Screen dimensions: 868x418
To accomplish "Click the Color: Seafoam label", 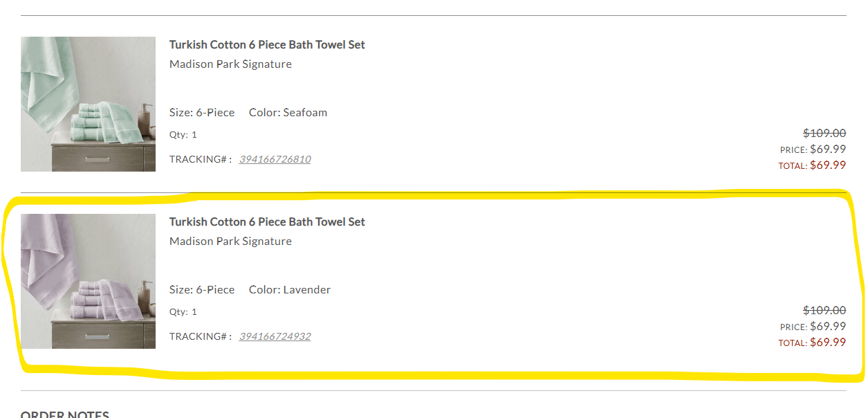I will click(x=288, y=112).
